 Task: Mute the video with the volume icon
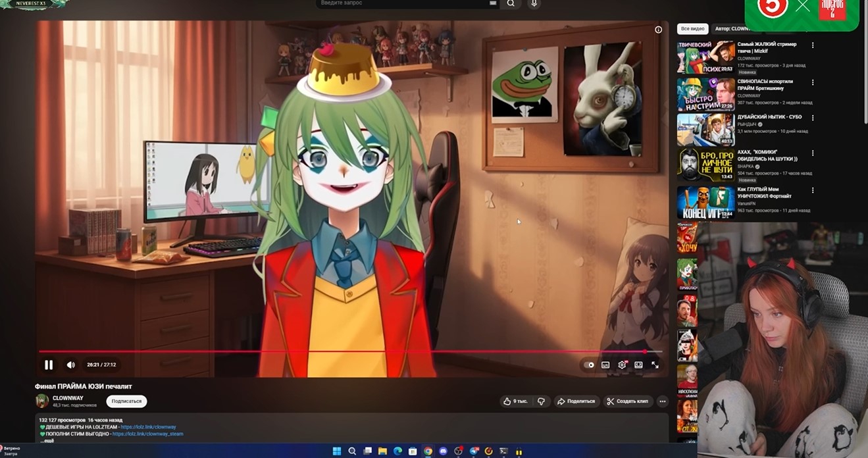[x=70, y=365]
